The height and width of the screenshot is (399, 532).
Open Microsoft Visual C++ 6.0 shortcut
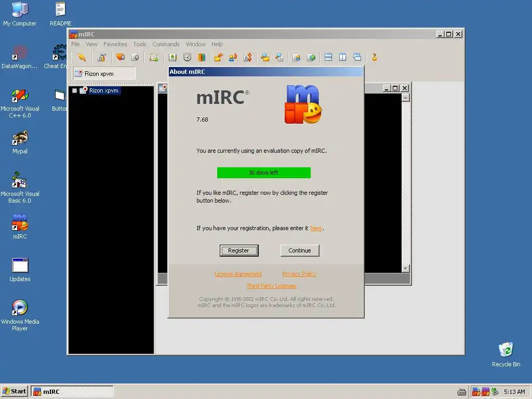tap(20, 103)
